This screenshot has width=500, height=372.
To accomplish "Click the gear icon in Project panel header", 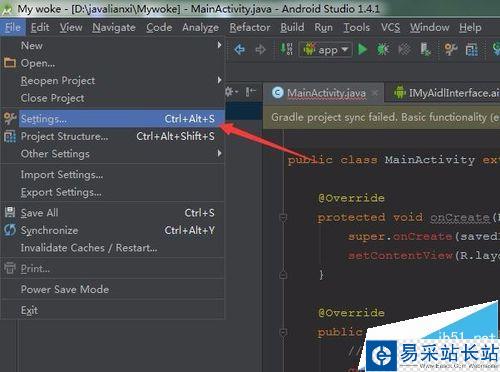I will pos(231,91).
